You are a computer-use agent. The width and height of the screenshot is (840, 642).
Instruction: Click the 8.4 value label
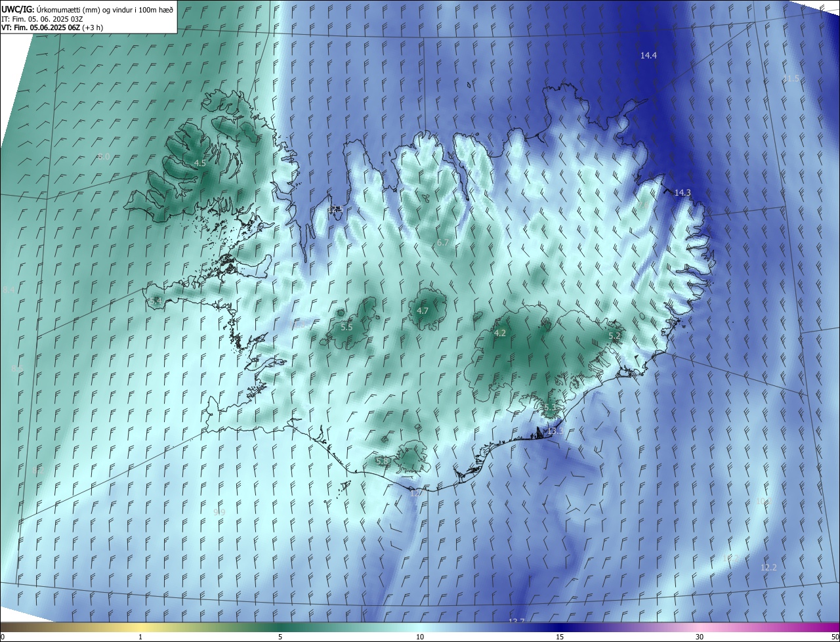tap(9, 289)
